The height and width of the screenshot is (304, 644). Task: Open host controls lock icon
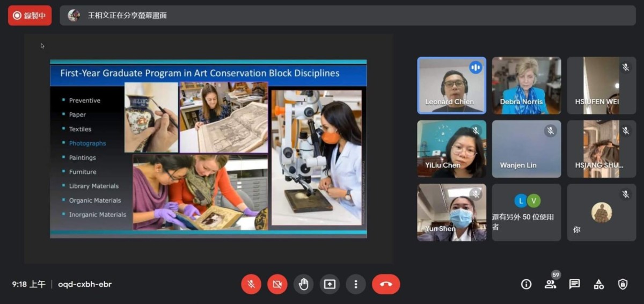point(623,284)
